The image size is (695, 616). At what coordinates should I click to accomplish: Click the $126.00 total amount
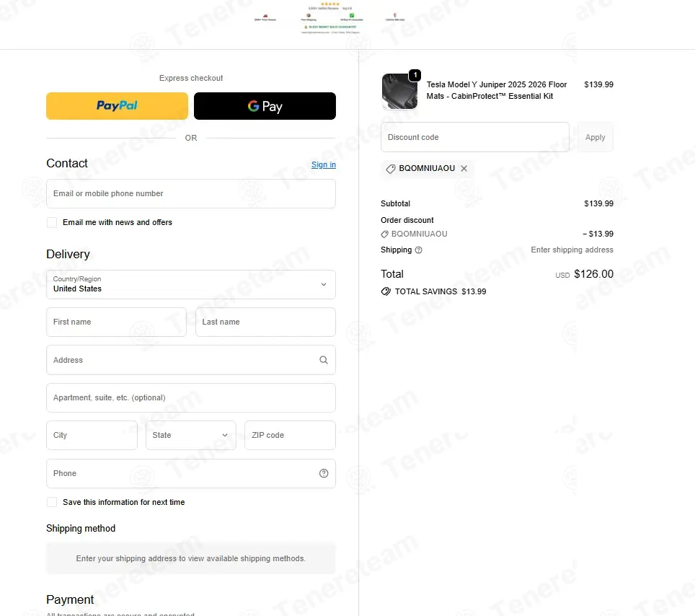click(x=593, y=274)
